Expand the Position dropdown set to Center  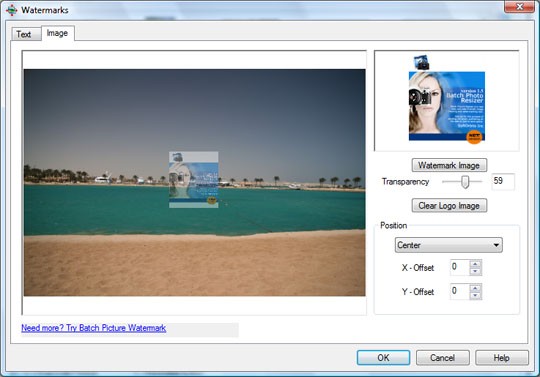click(448, 245)
